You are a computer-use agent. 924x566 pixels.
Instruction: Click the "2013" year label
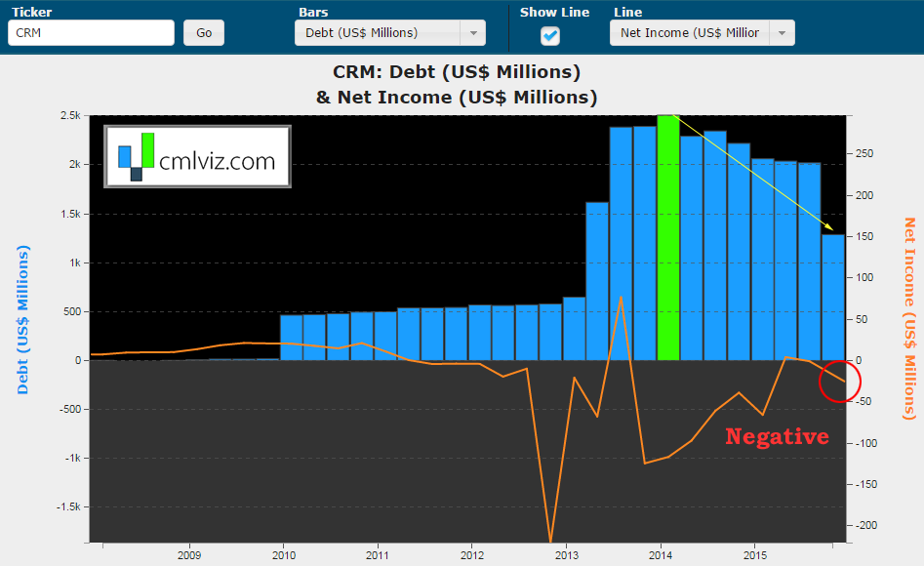566,555
